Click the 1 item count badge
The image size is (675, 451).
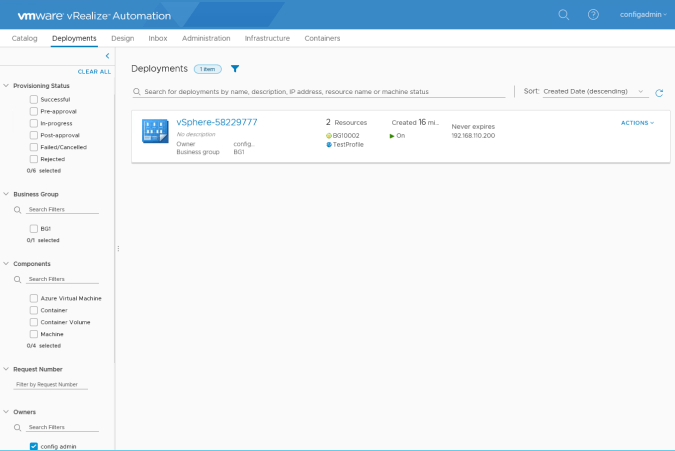point(207,69)
